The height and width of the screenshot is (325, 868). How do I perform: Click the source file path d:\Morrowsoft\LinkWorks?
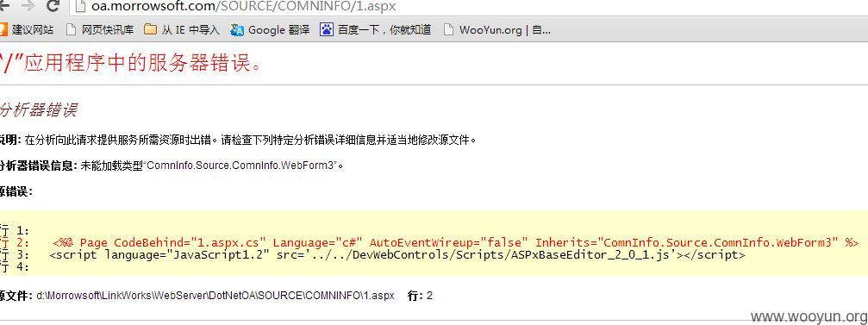pos(215,296)
